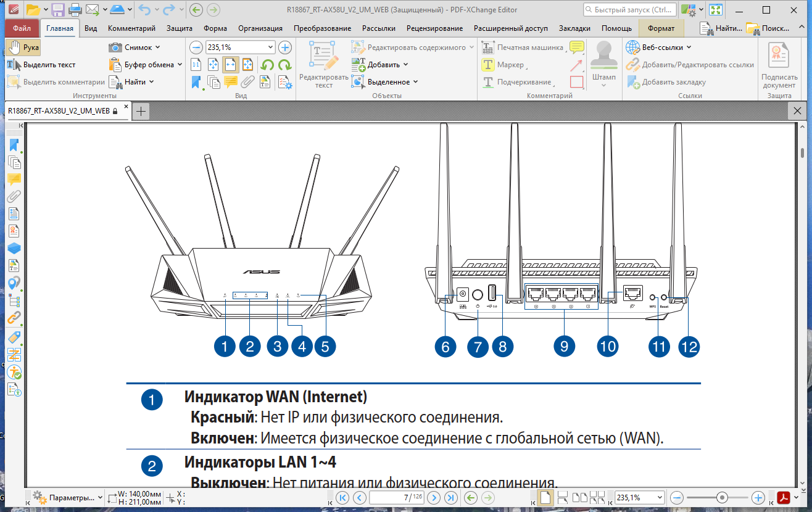
Task: Open the Параметры… dropdown in status bar
Action: pos(68,497)
